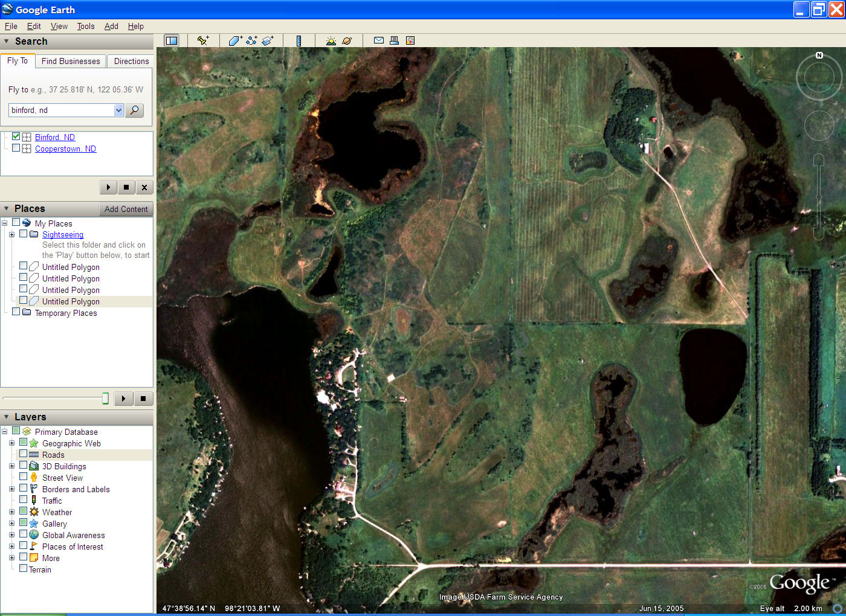The image size is (846, 616).
Task: Click the Print toolbar icon
Action: pos(394,40)
